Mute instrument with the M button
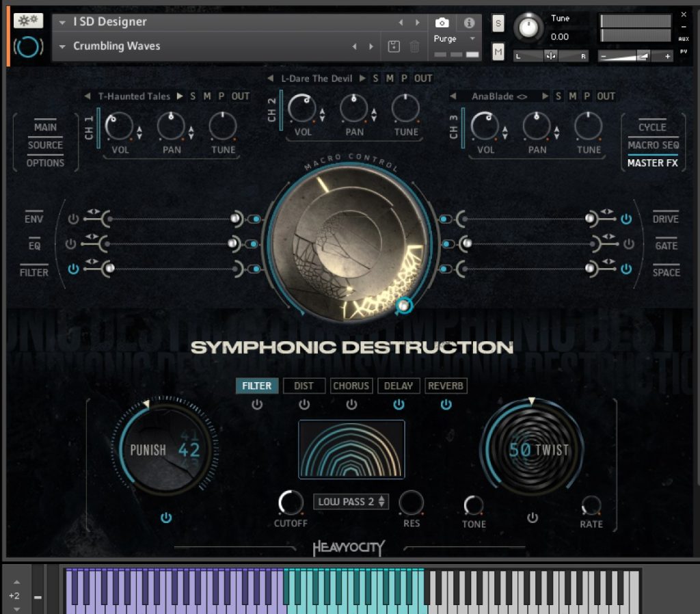The width and height of the screenshot is (700, 614). 498,52
